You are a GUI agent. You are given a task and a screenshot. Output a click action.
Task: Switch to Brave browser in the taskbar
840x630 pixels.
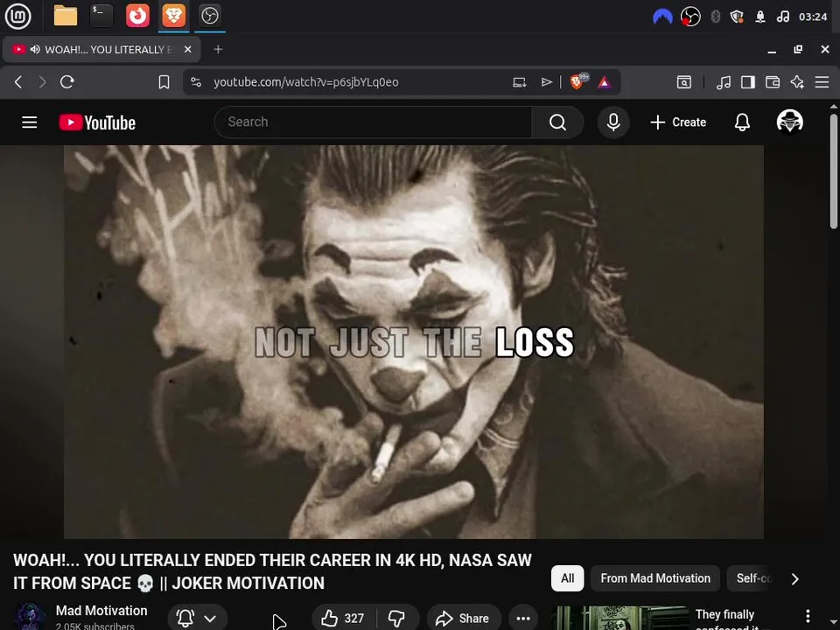[x=174, y=16]
